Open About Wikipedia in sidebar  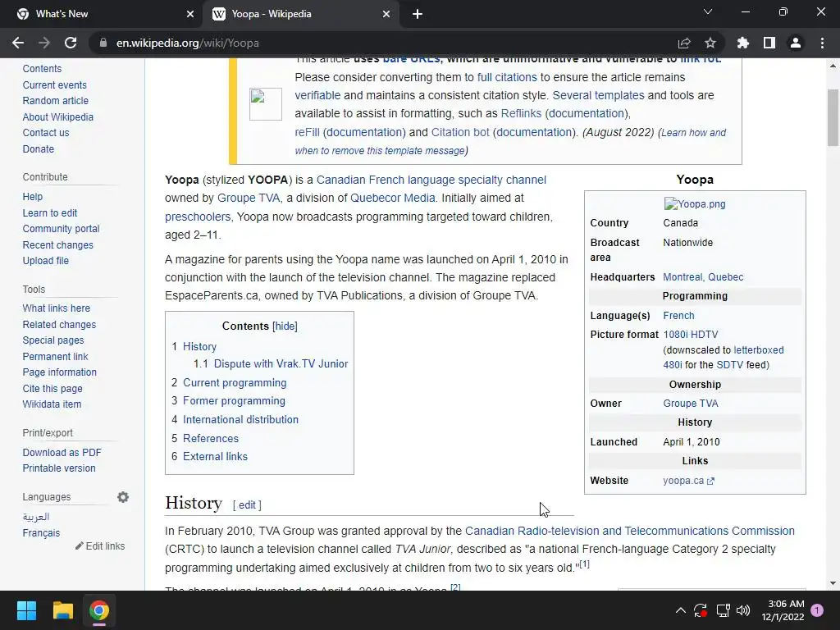click(x=58, y=116)
